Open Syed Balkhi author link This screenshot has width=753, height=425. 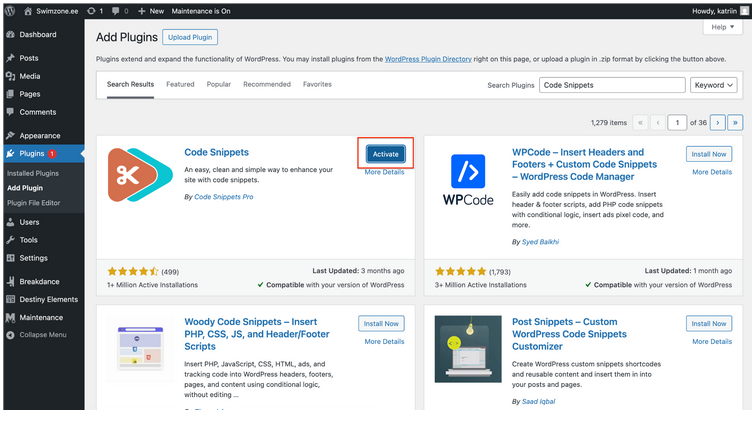[540, 242]
